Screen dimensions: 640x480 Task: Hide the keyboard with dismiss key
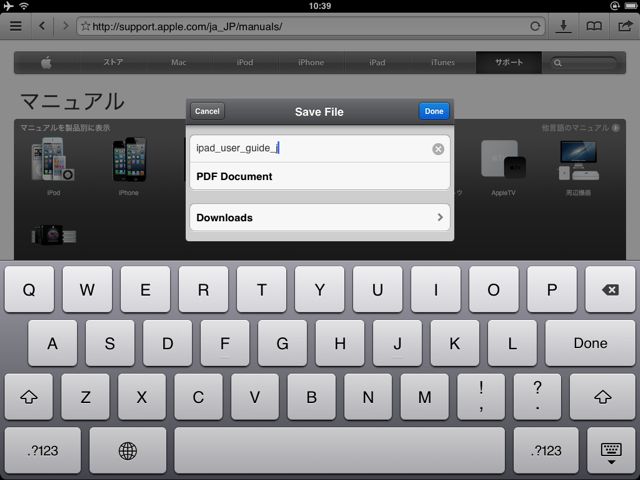611,451
